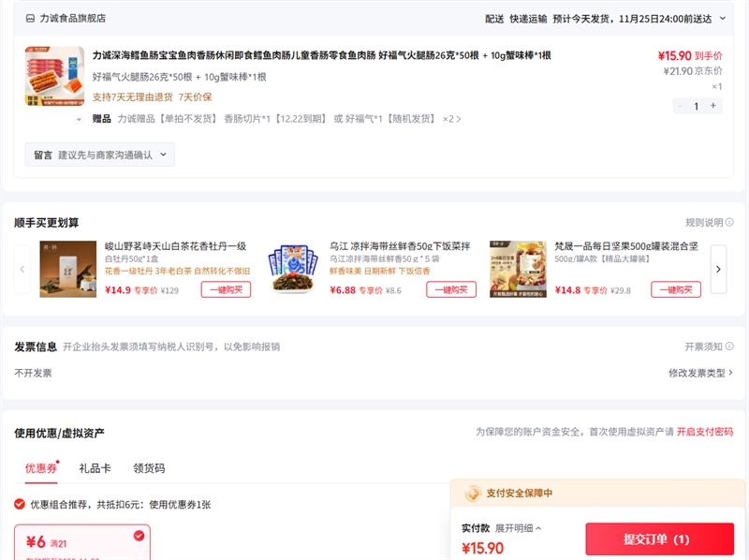The image size is (749, 560).
Task: Open the delivery time dropdown arrow
Action: tap(723, 18)
